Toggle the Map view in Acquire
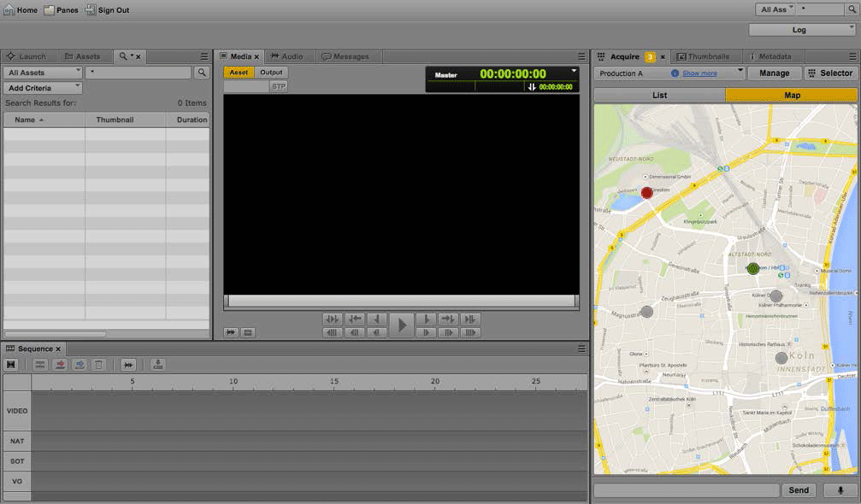The width and height of the screenshot is (861, 504). [x=792, y=95]
